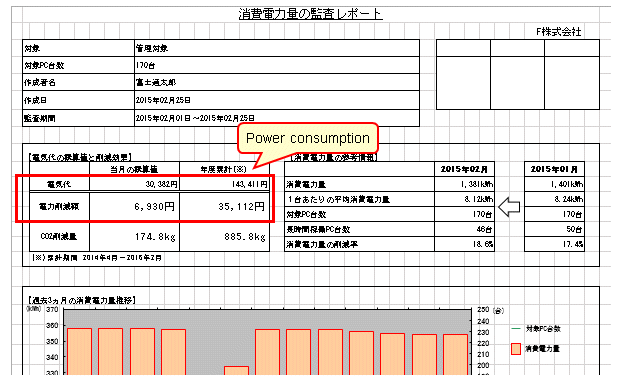The height and width of the screenshot is (383, 621).
Task: Select the monthly savings value 6,930円
Action: [x=154, y=206]
